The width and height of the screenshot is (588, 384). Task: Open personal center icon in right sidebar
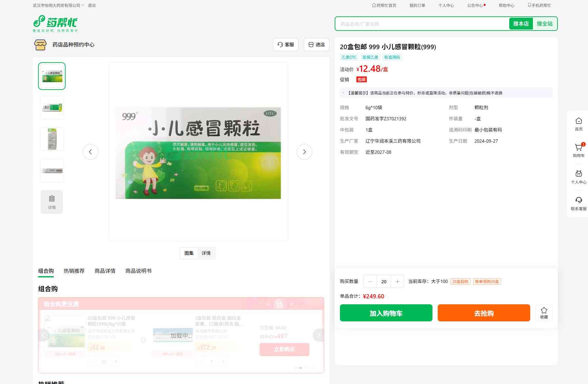578,174
